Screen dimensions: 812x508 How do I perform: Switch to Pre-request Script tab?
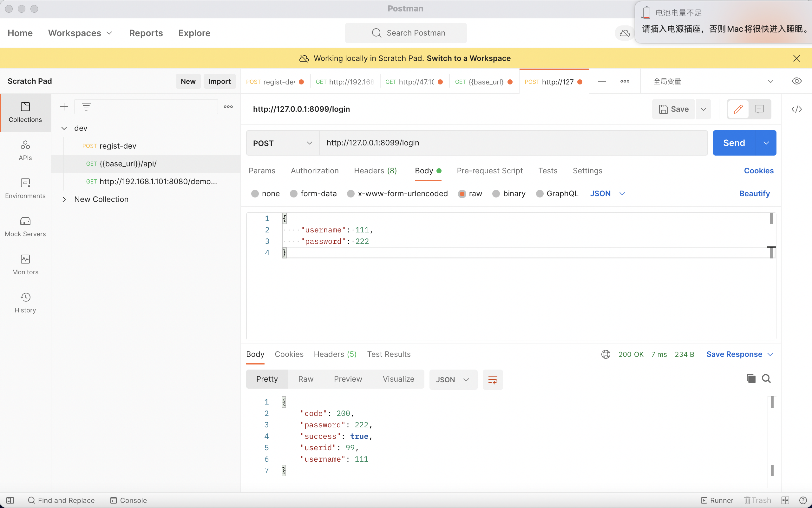click(489, 171)
